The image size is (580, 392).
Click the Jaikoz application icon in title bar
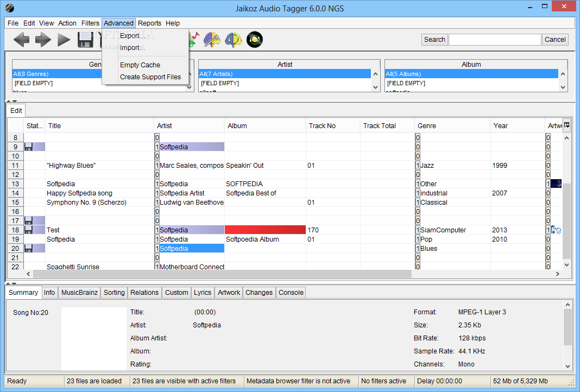10,8
